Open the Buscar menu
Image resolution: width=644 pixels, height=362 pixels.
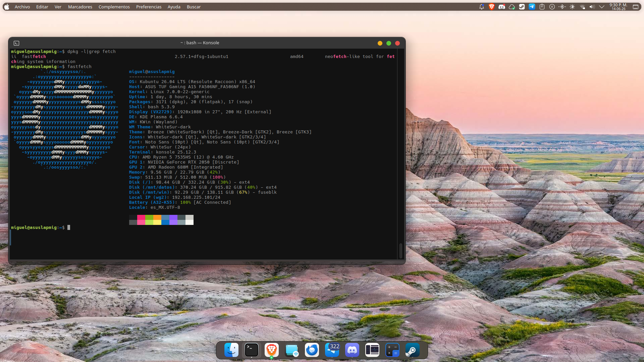pyautogui.click(x=194, y=7)
